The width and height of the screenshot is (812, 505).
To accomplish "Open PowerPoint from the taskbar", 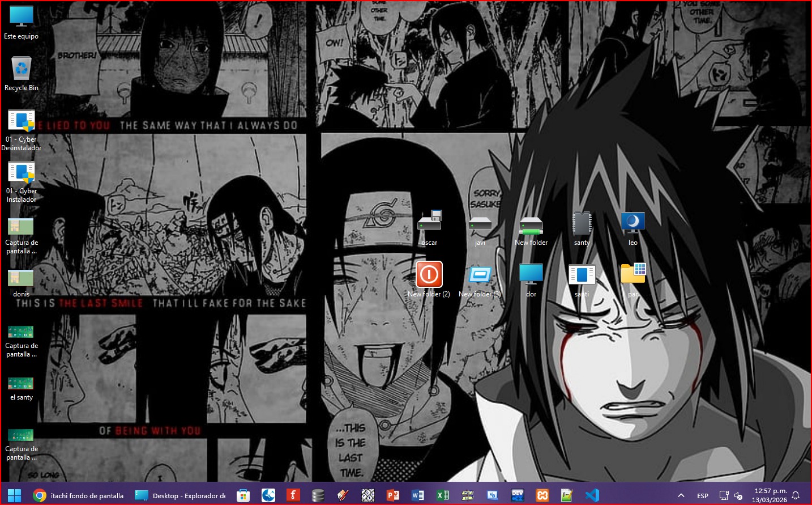I will [392, 495].
